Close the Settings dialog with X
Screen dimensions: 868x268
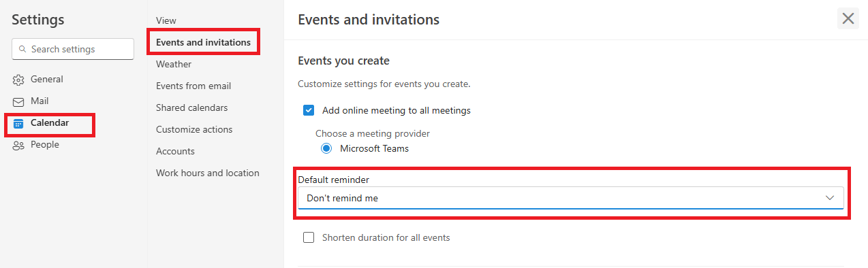[x=848, y=19]
